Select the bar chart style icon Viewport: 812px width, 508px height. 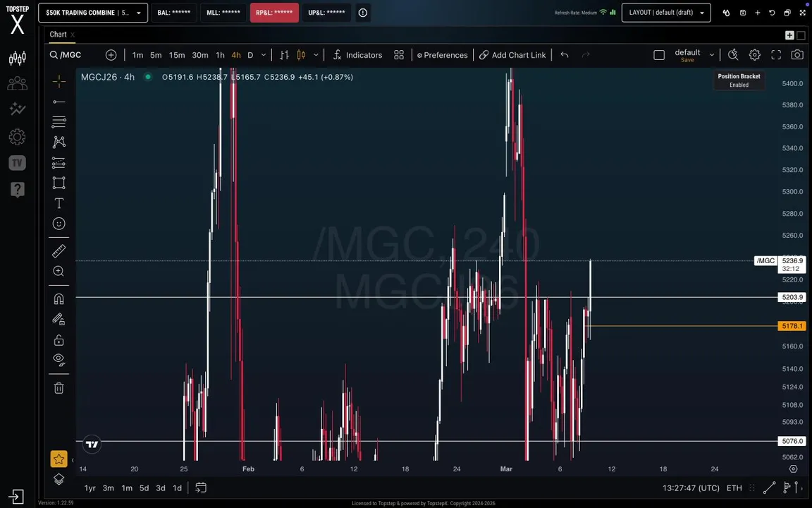coord(284,55)
